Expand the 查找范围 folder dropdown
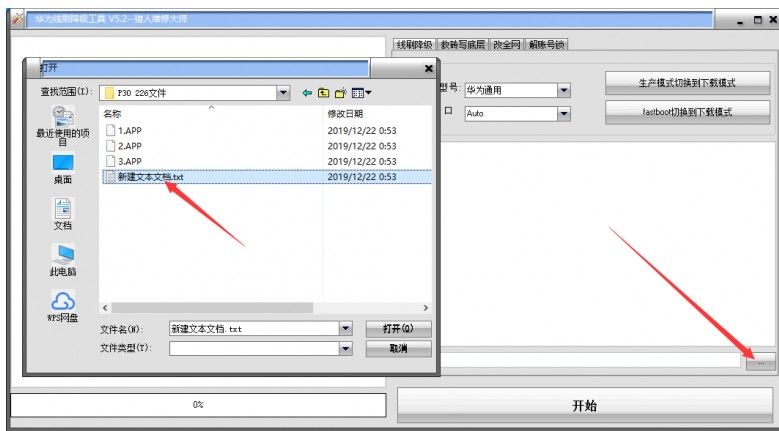The width and height of the screenshot is (779, 431). click(283, 93)
